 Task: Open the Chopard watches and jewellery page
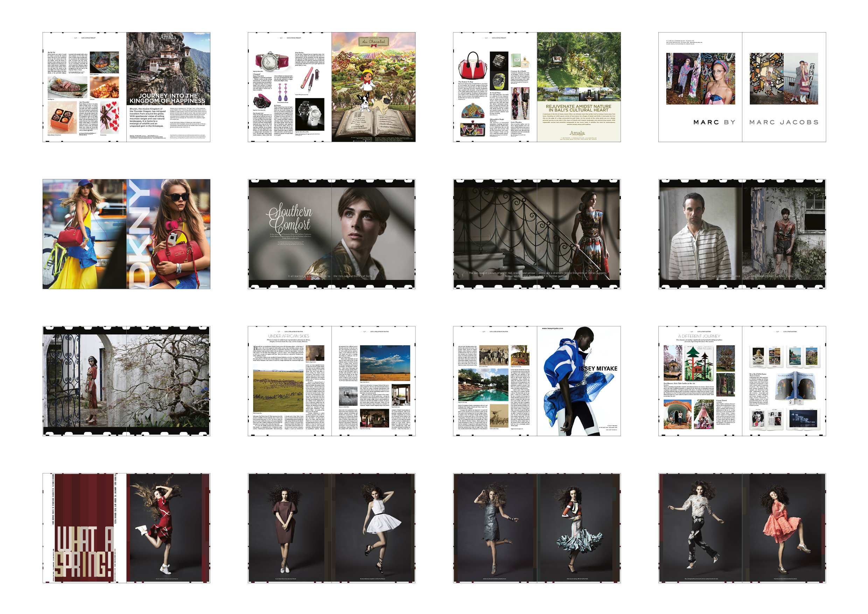click(289, 87)
